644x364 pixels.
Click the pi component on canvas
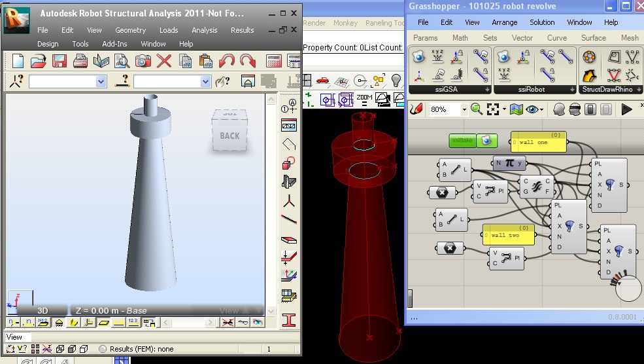(x=509, y=163)
